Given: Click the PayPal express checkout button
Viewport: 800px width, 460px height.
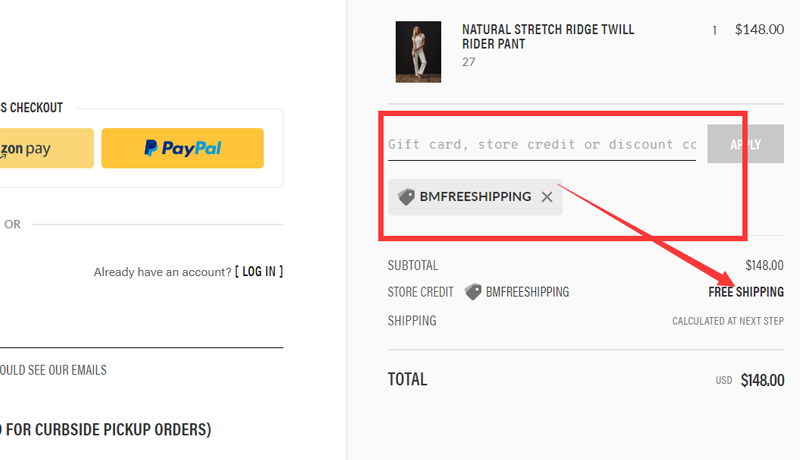Looking at the screenshot, I should tap(182, 148).
